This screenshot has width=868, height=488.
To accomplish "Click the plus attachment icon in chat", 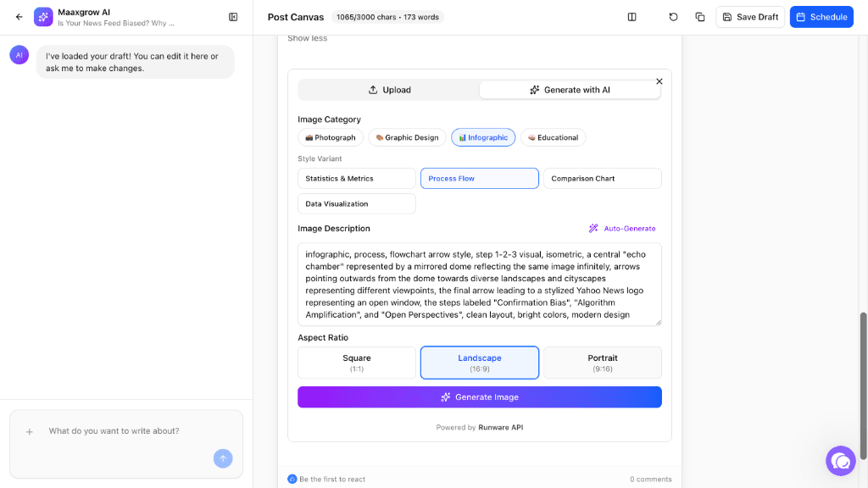I will coord(30,431).
